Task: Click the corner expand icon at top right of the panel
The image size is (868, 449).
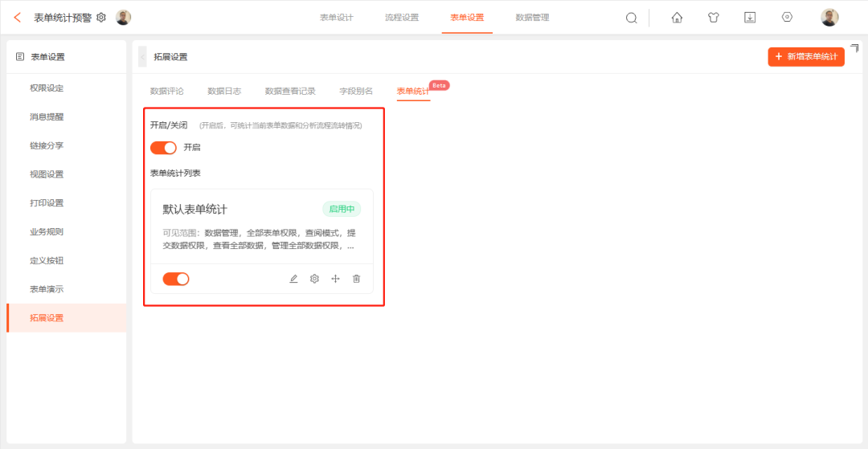Action: tap(854, 48)
